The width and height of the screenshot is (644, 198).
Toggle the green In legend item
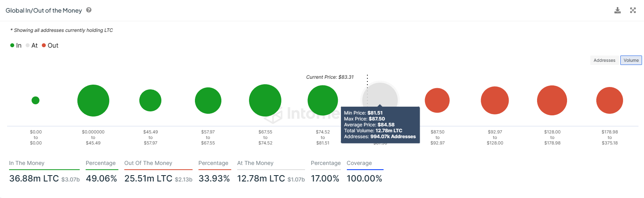click(16, 46)
